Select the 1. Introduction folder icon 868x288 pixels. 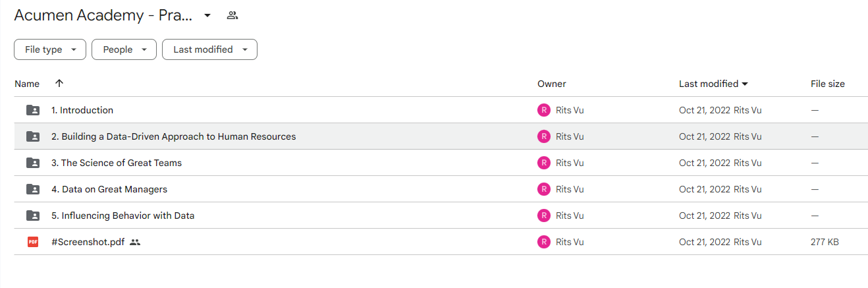click(x=33, y=110)
